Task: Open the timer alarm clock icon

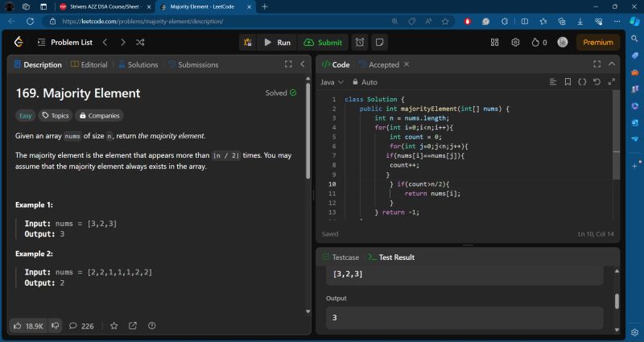Action: click(x=360, y=42)
